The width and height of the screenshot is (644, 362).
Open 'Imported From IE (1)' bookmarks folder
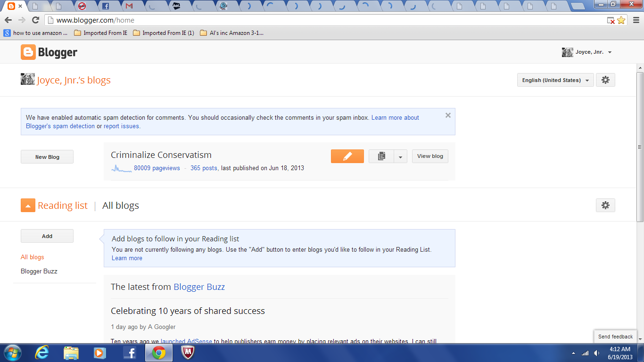(164, 33)
